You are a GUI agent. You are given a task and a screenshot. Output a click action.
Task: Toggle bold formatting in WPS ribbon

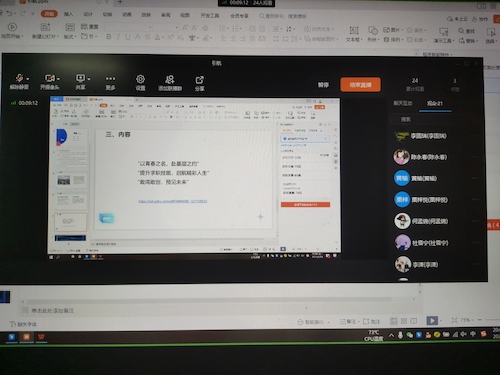tap(108, 37)
